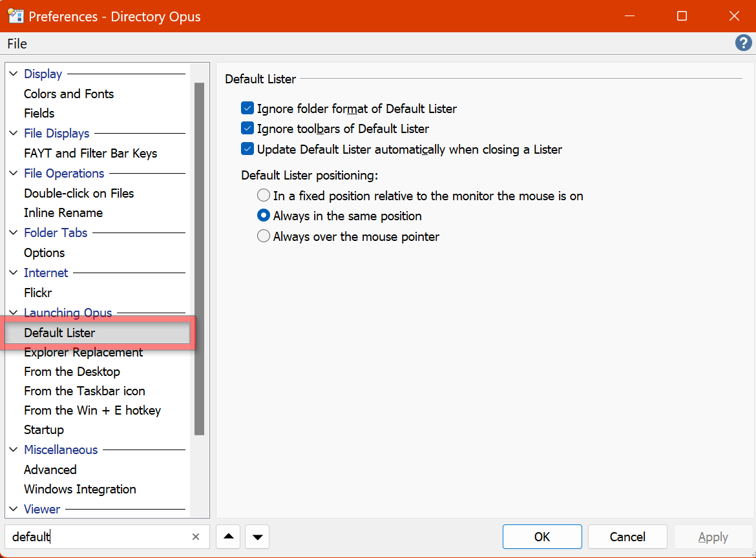Toggle Update Default Lister automatically when closing
This screenshot has width=756, height=558.
point(247,149)
